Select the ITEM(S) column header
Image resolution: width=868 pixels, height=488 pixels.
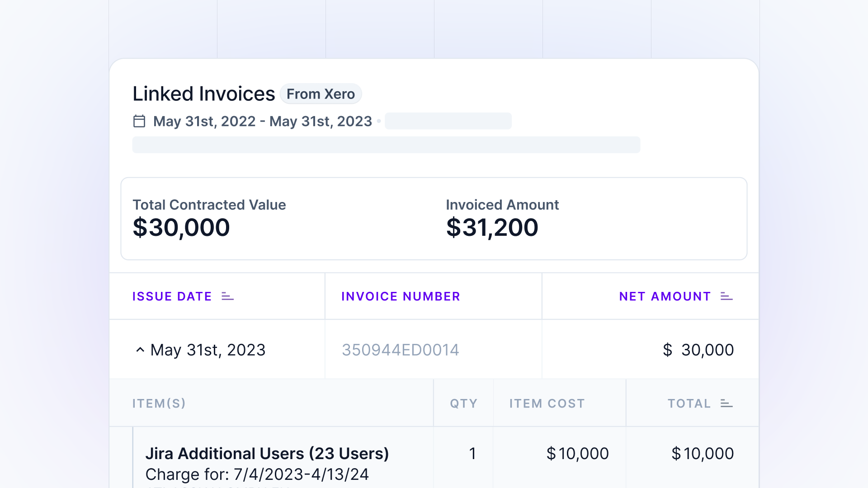159,403
